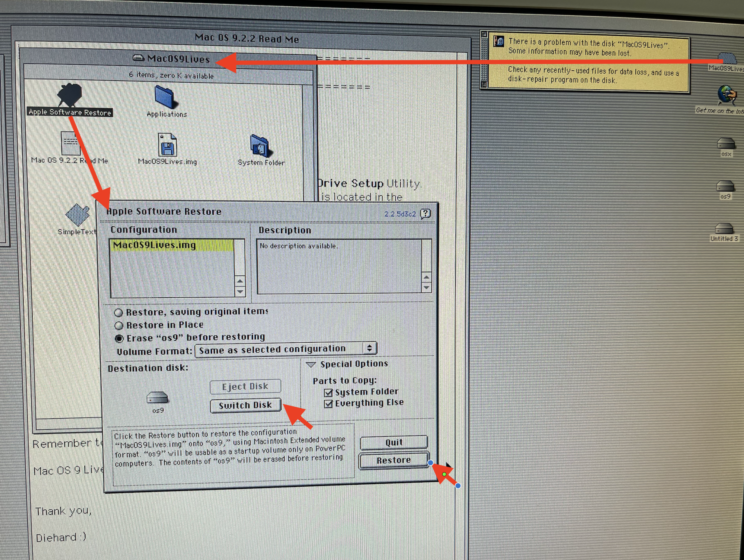Click the MacOS9Lives disk icon on desktop
The image size is (744, 560).
click(x=727, y=58)
